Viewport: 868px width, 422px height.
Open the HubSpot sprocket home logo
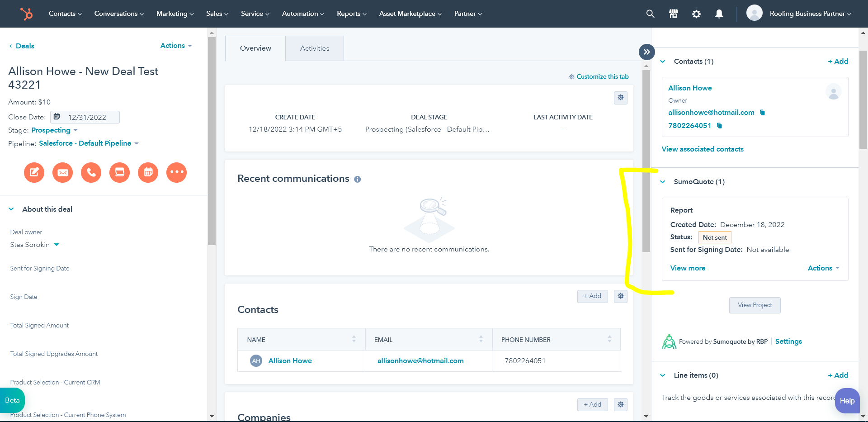[26, 14]
